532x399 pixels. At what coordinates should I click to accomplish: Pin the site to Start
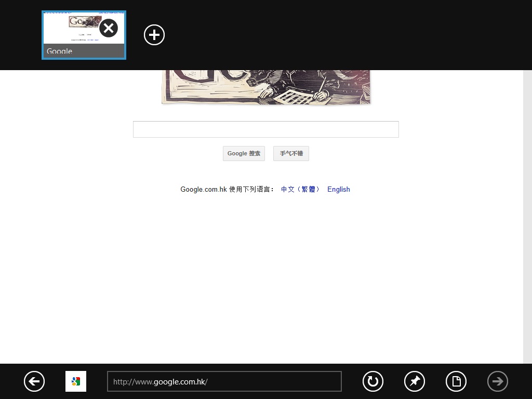click(x=415, y=381)
